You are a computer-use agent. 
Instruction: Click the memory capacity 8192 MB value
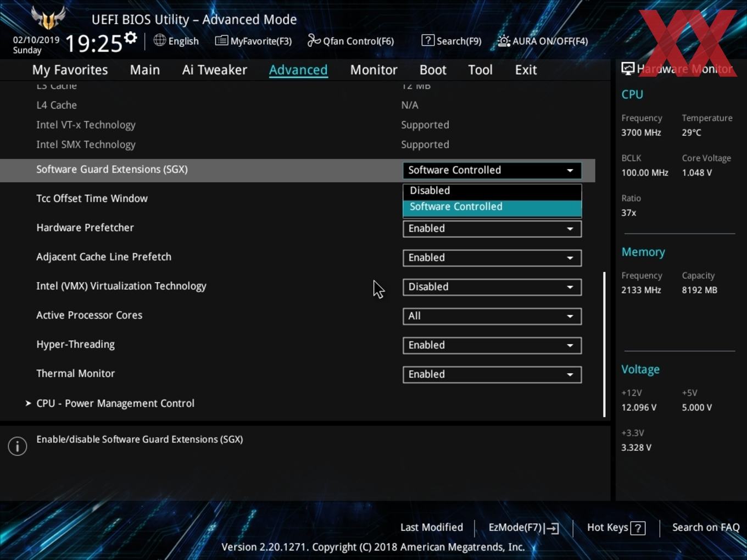pyautogui.click(x=699, y=290)
